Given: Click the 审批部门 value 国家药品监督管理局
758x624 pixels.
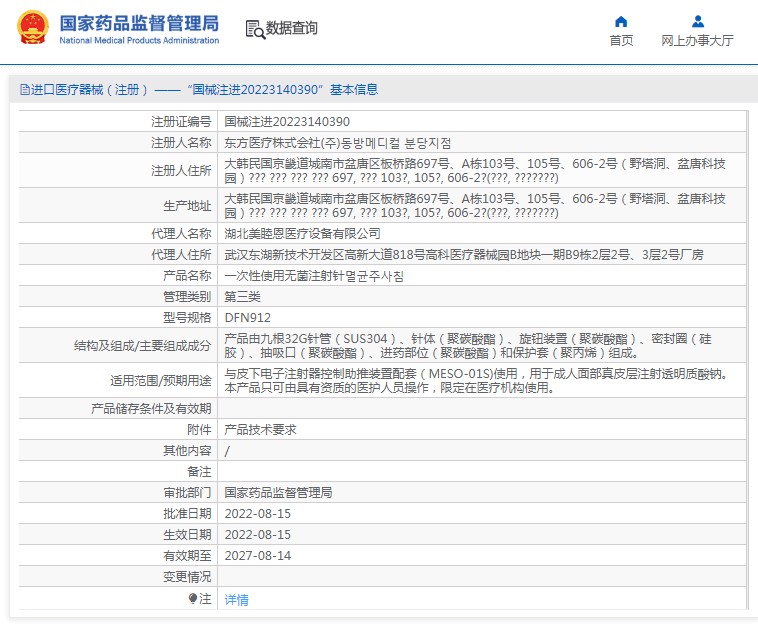Looking at the screenshot, I should pos(278,493).
